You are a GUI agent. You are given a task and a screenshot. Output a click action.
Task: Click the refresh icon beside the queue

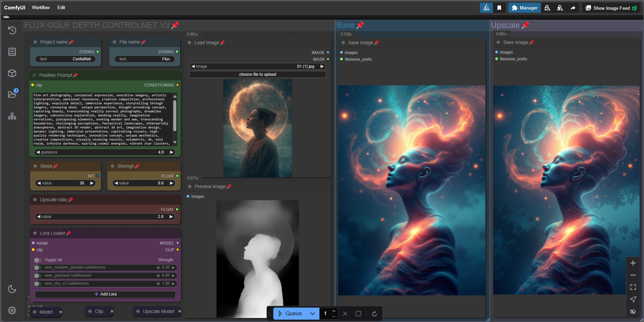tap(374, 314)
